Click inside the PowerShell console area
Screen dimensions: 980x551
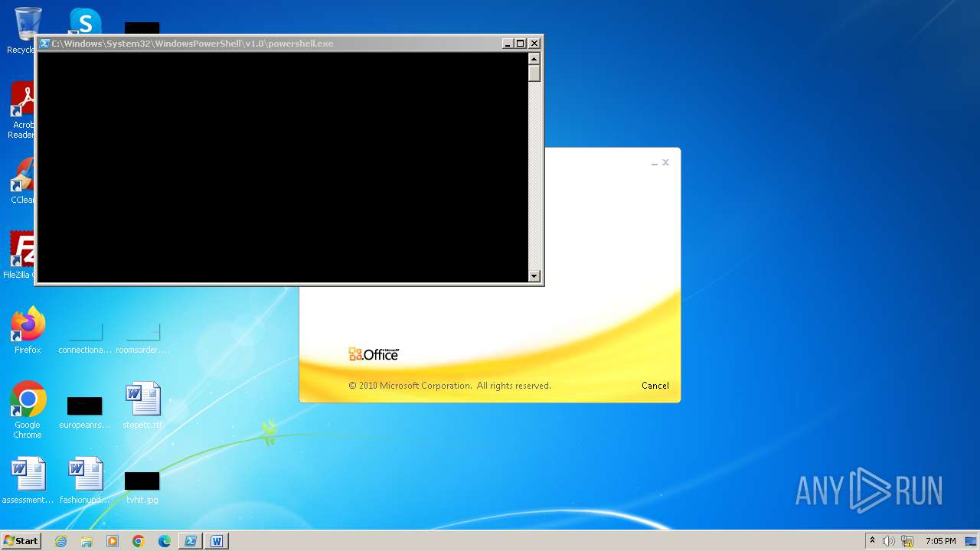pos(283,167)
